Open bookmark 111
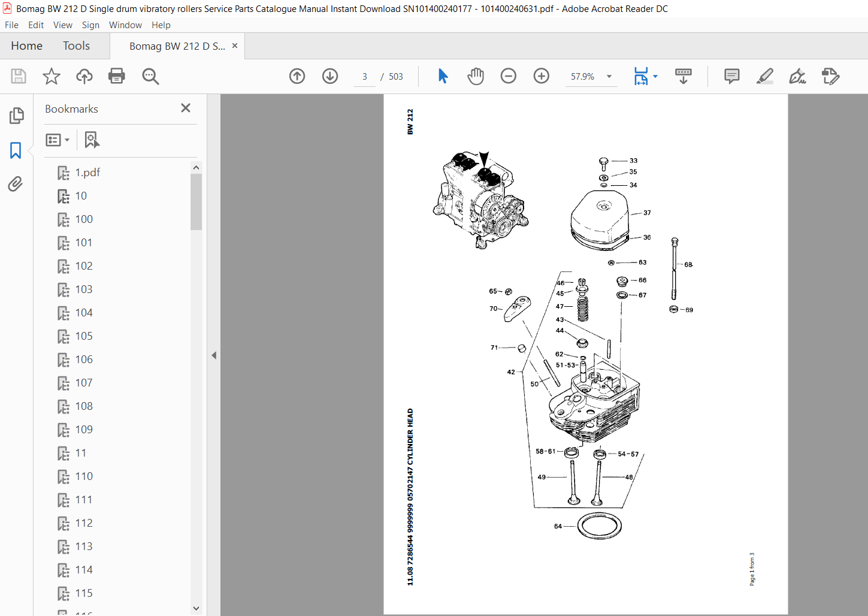 84,500
